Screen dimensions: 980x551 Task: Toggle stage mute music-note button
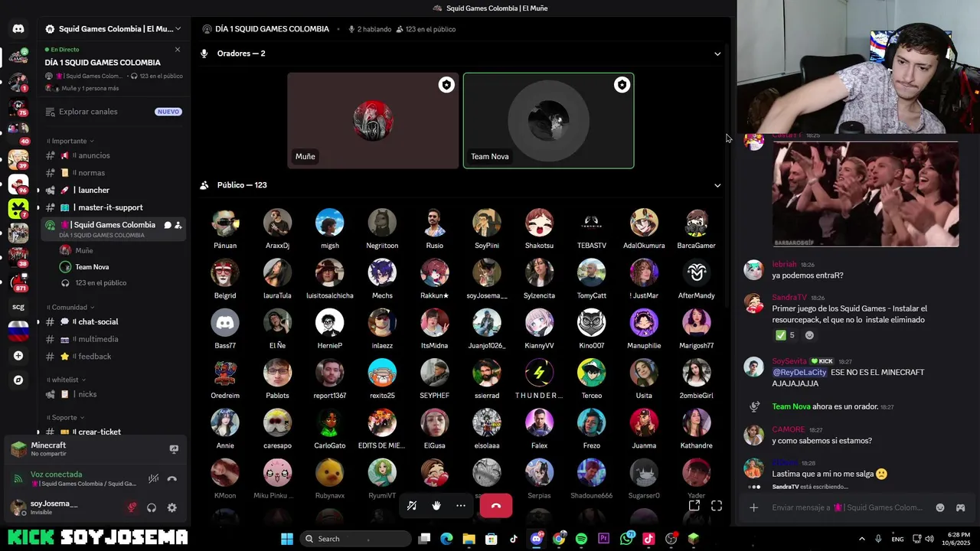tap(412, 506)
